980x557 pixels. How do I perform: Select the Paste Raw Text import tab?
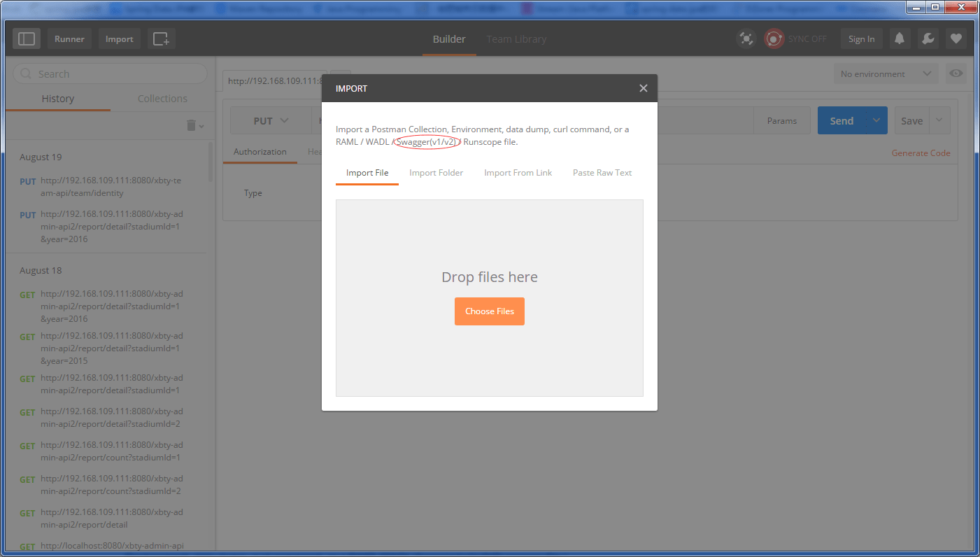coord(602,172)
